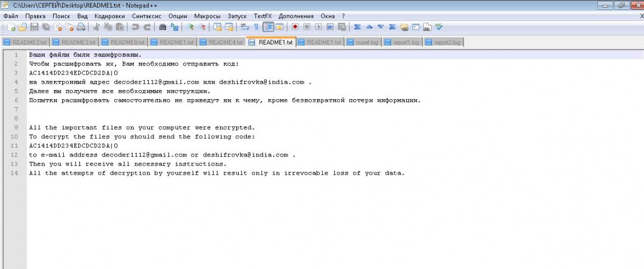Switch to the cureit.log tab

[363, 42]
